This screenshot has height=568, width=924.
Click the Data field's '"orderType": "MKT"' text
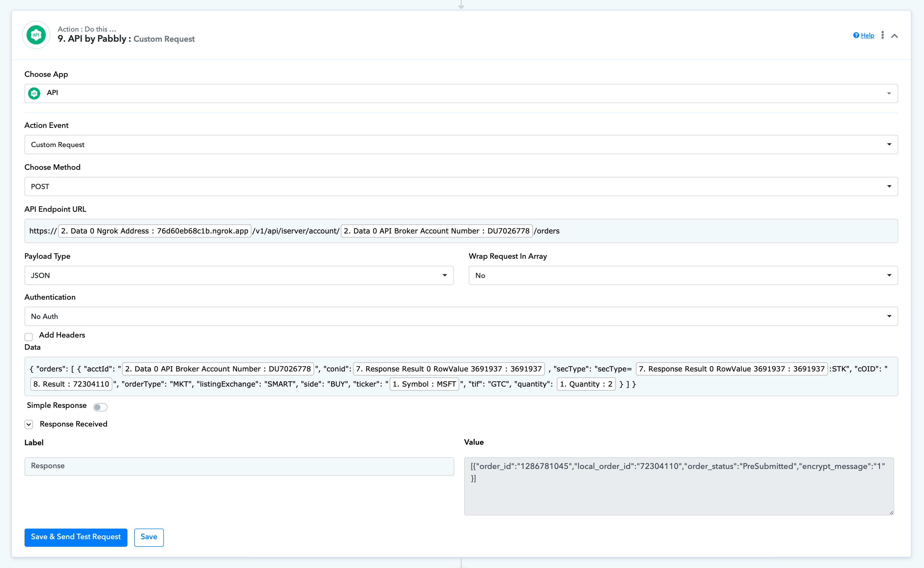click(x=157, y=384)
